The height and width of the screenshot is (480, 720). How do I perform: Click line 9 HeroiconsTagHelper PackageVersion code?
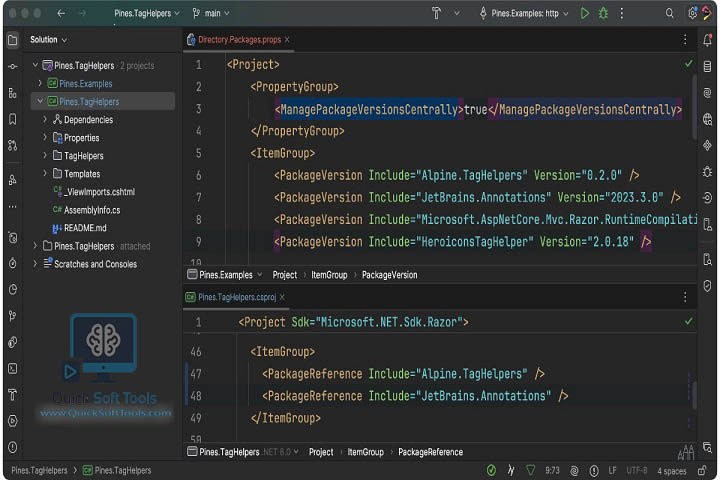coord(462,242)
